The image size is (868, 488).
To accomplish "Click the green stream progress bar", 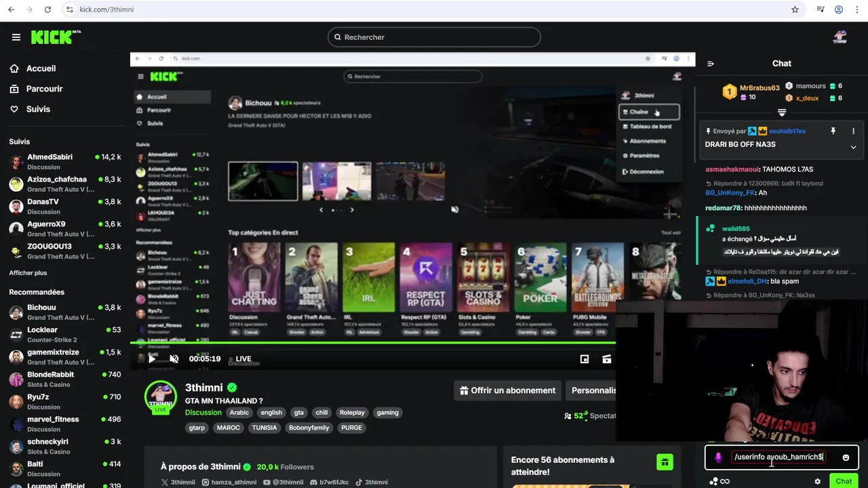I will [373, 343].
